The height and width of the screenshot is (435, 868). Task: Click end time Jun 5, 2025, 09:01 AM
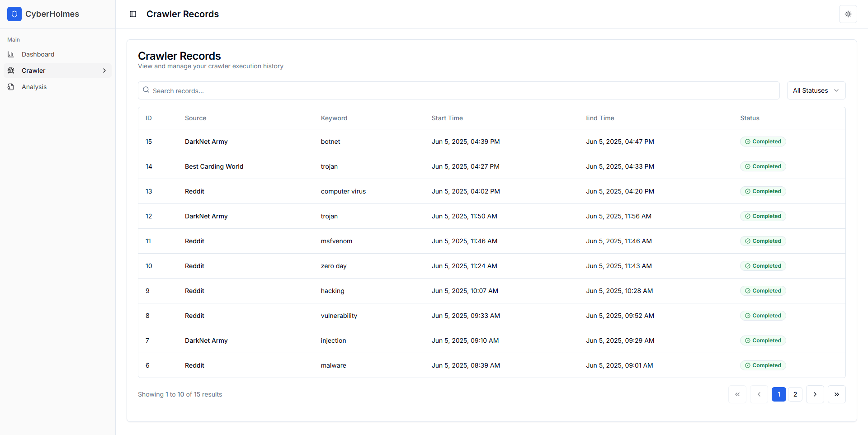coord(619,365)
